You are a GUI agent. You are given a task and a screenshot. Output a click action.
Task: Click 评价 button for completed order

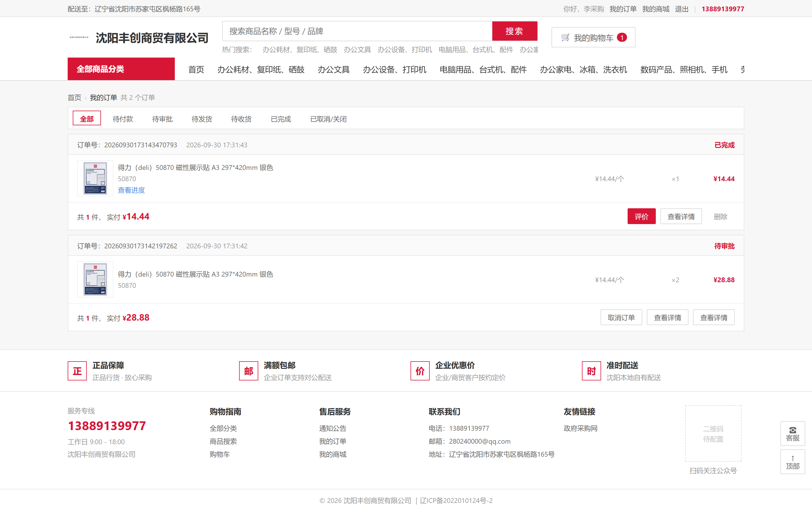pos(641,216)
